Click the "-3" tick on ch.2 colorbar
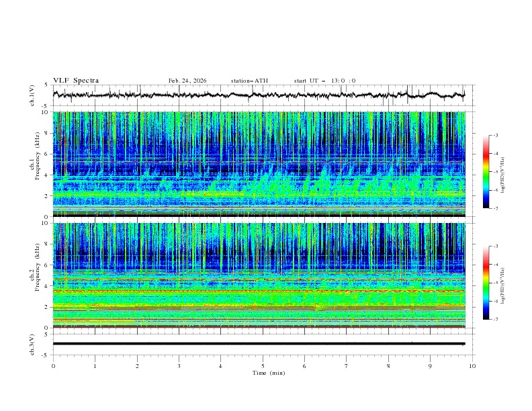This screenshot has width=532, height=411. point(495,246)
